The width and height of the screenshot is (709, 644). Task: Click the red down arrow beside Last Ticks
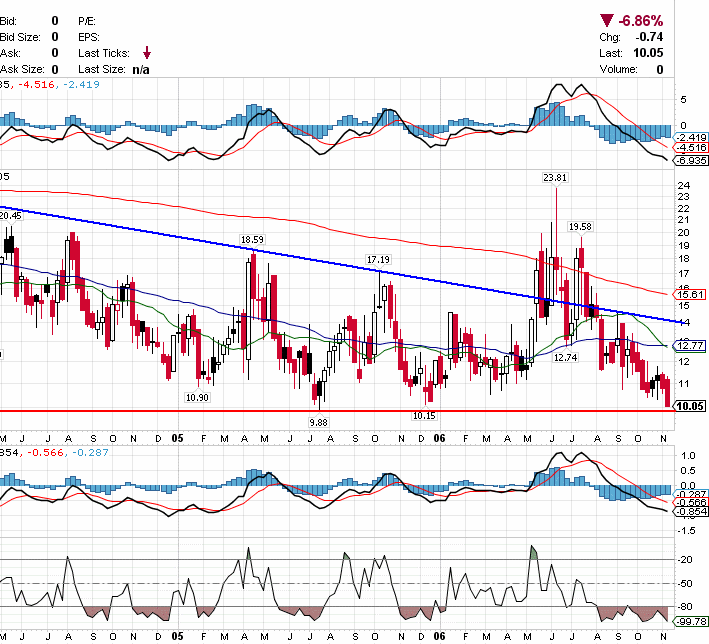pos(147,53)
